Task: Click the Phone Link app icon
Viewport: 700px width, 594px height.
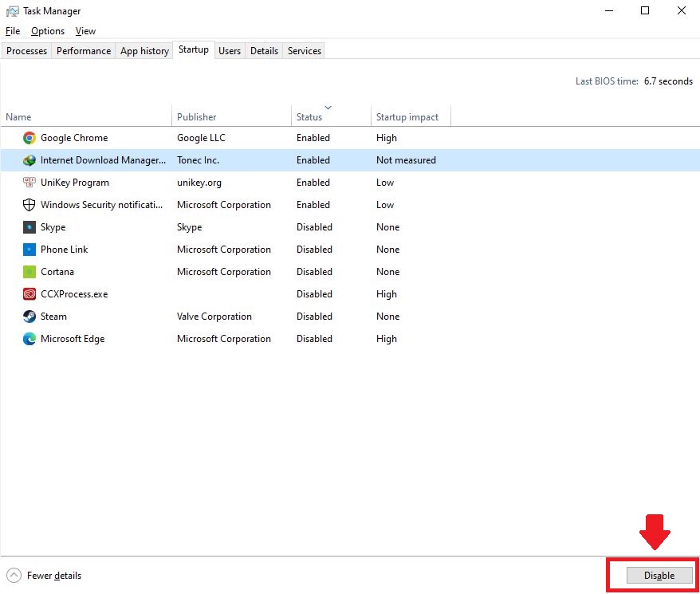Action: pyautogui.click(x=29, y=250)
